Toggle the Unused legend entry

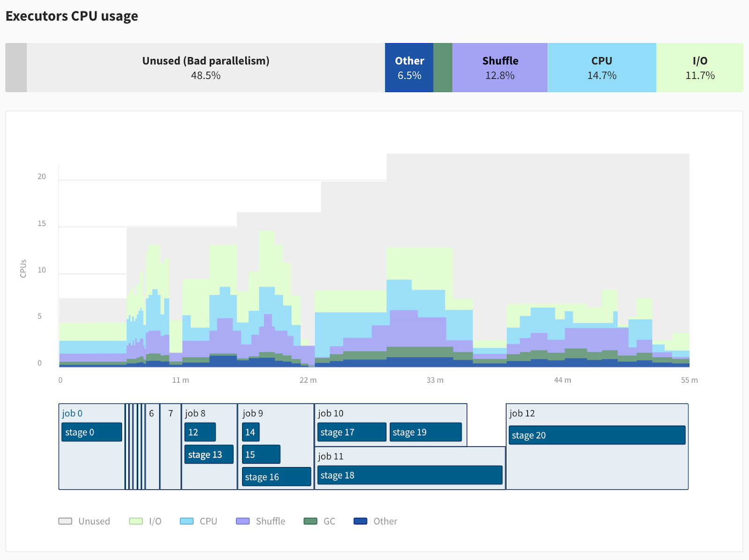point(84,521)
